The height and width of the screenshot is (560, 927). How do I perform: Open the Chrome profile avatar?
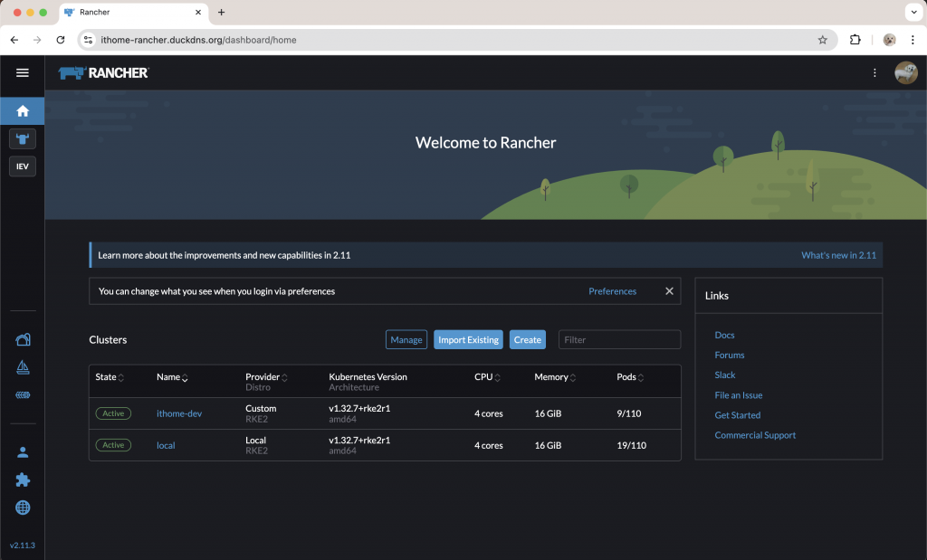[x=889, y=40]
